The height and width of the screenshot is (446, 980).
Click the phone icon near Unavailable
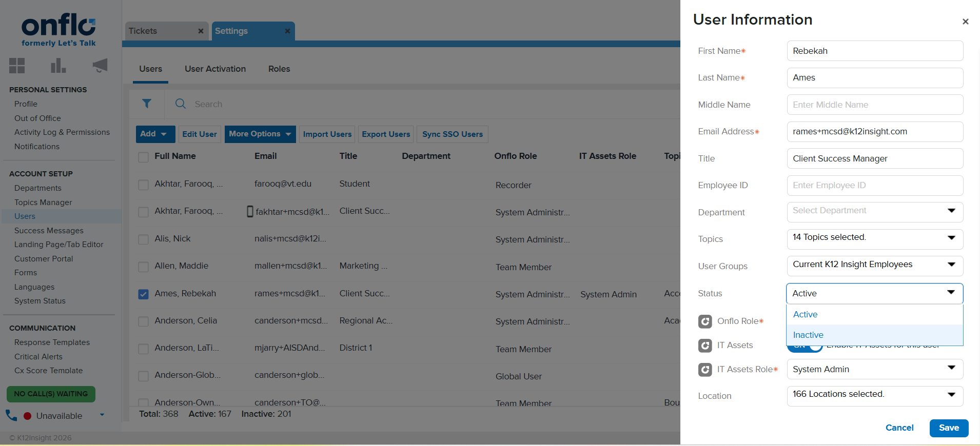coord(11,415)
